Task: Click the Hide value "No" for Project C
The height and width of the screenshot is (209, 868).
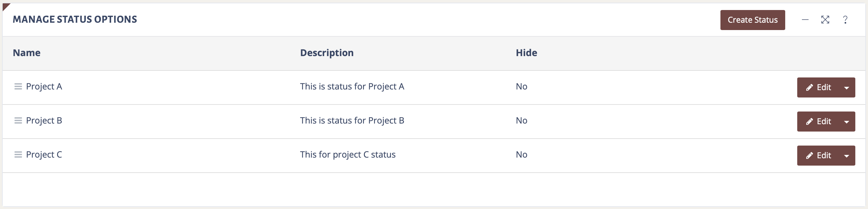Action: pos(521,155)
